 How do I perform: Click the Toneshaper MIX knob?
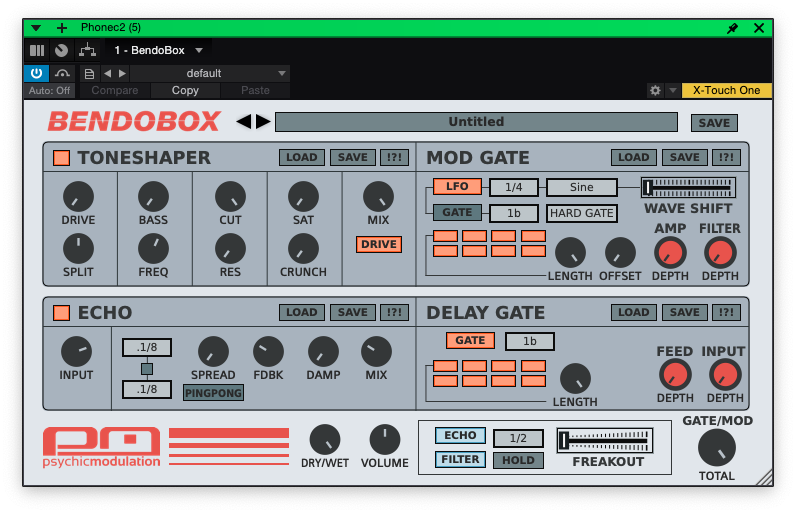(379, 196)
